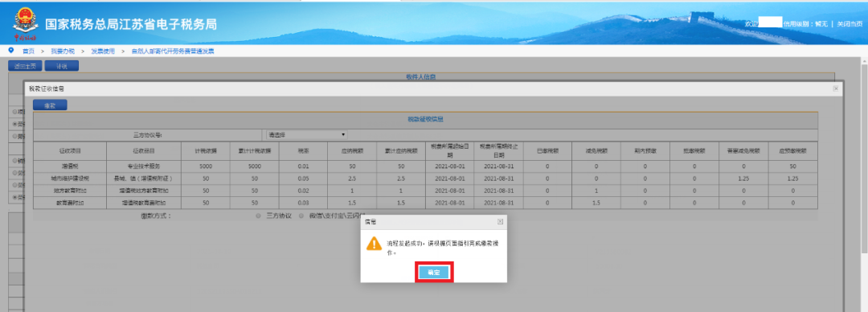
Task: Click the 信用级别：暂无 header text
Action: click(x=805, y=24)
